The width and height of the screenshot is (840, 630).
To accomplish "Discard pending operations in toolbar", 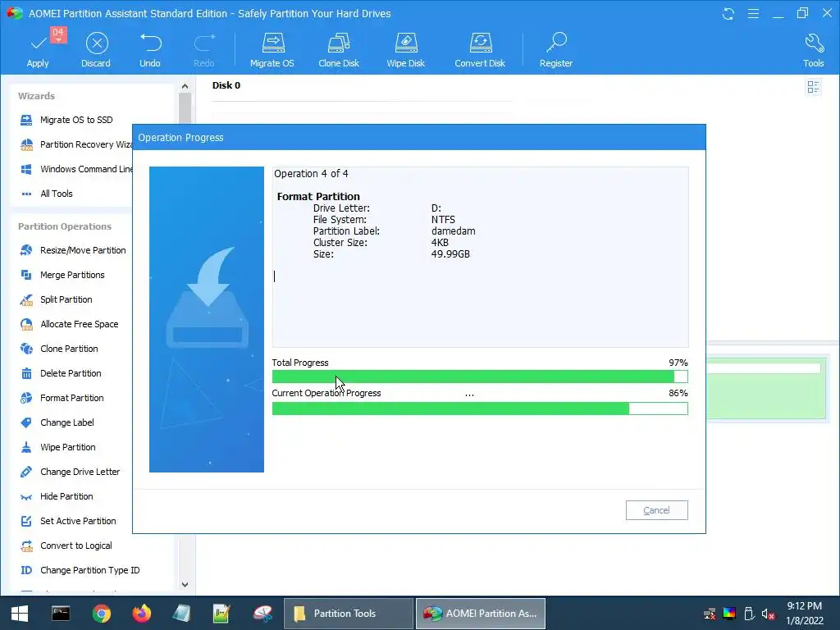I will tap(97, 50).
